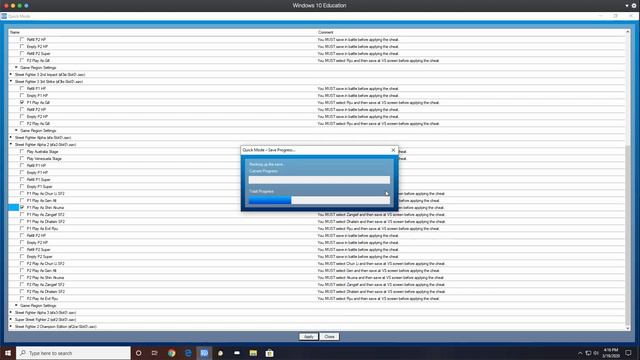Open Microsoft Store from the taskbar

269,353
